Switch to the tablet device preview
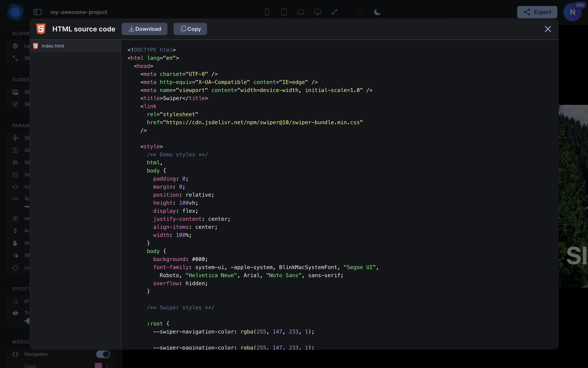Viewport: 588px width, 368px height. click(x=284, y=12)
